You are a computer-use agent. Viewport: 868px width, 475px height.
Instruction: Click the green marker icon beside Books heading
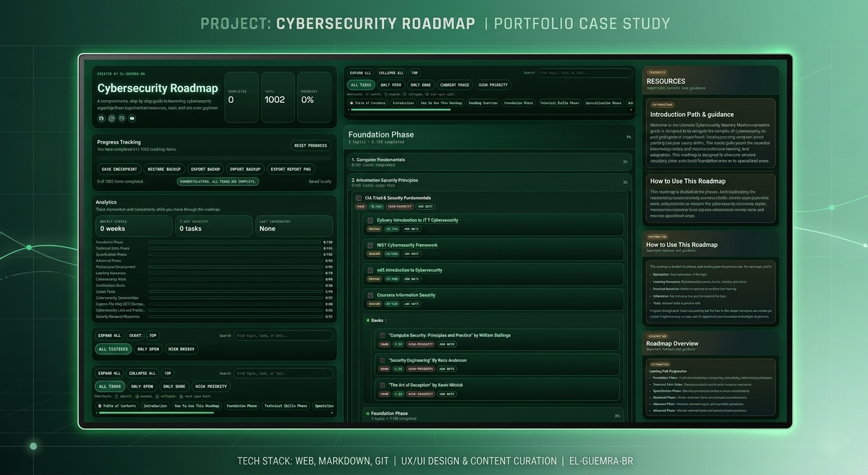coord(367,320)
